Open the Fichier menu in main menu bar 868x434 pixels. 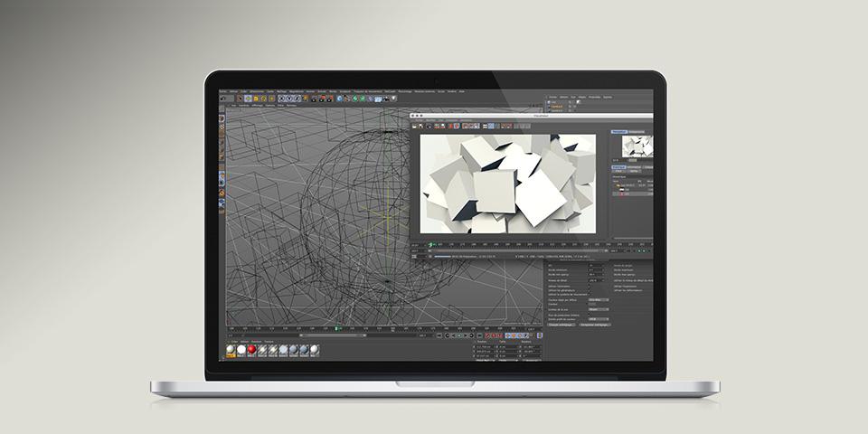coord(223,91)
